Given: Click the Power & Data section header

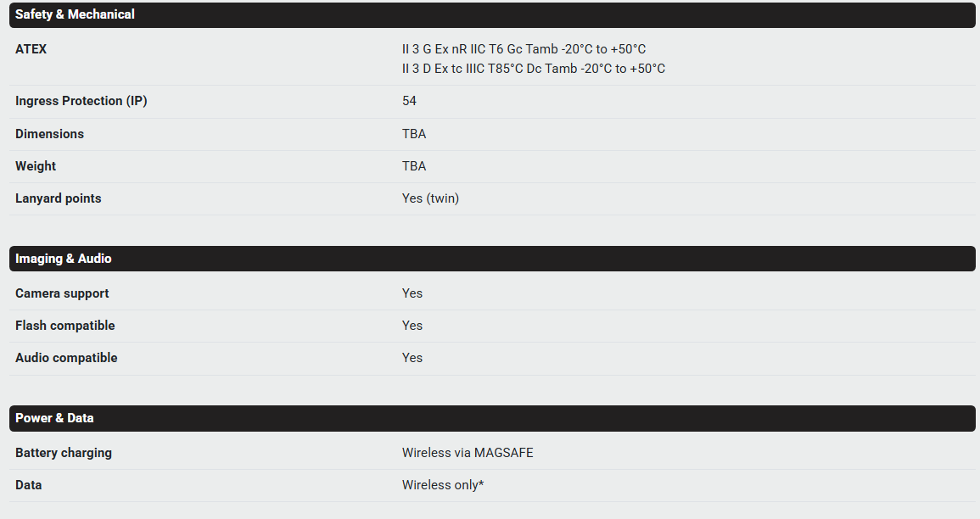Looking at the screenshot, I should click(x=54, y=418).
